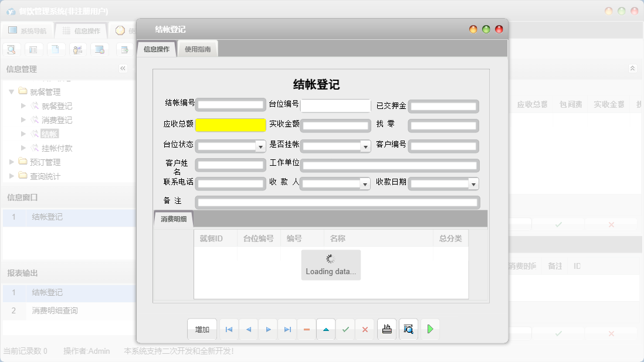This screenshot has height=362, width=644.
Task: Delete the current record with minus icon
Action: 306,329
